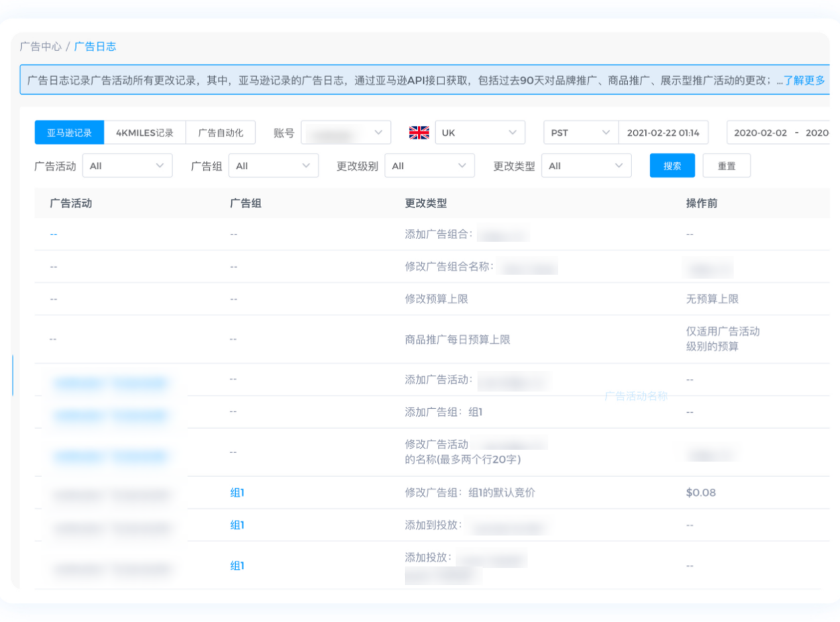Click the 2021-02-22 01:14 time field

[x=662, y=132]
